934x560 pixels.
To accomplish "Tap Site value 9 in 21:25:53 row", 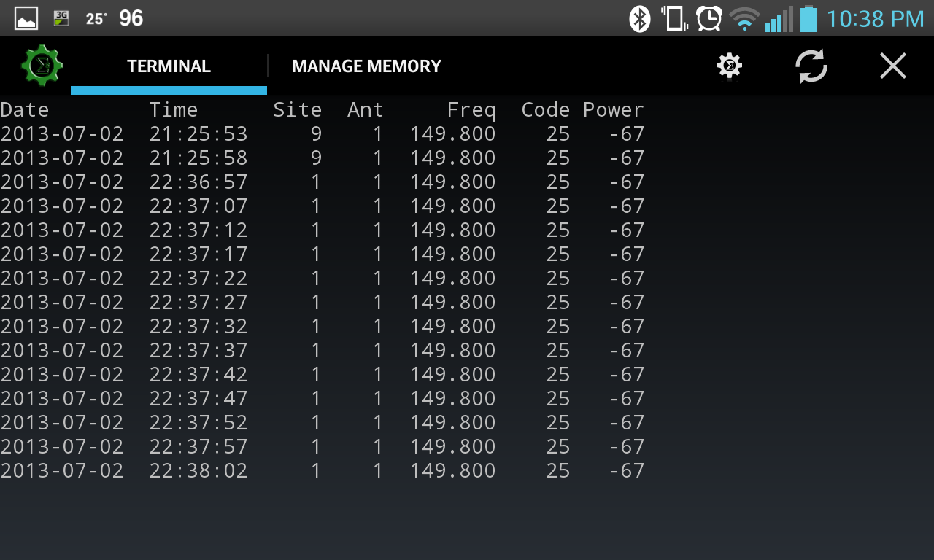I will (316, 134).
